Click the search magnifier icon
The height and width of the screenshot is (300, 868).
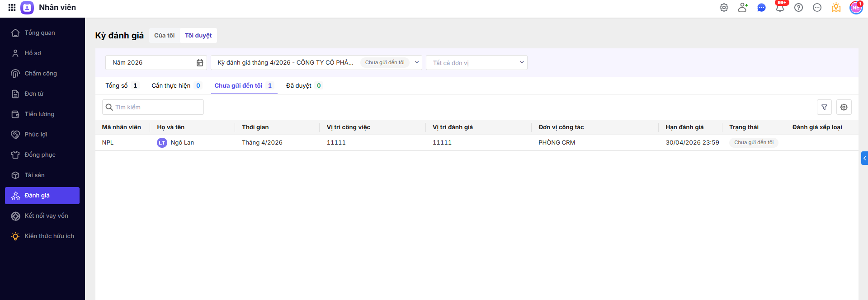coord(109,107)
